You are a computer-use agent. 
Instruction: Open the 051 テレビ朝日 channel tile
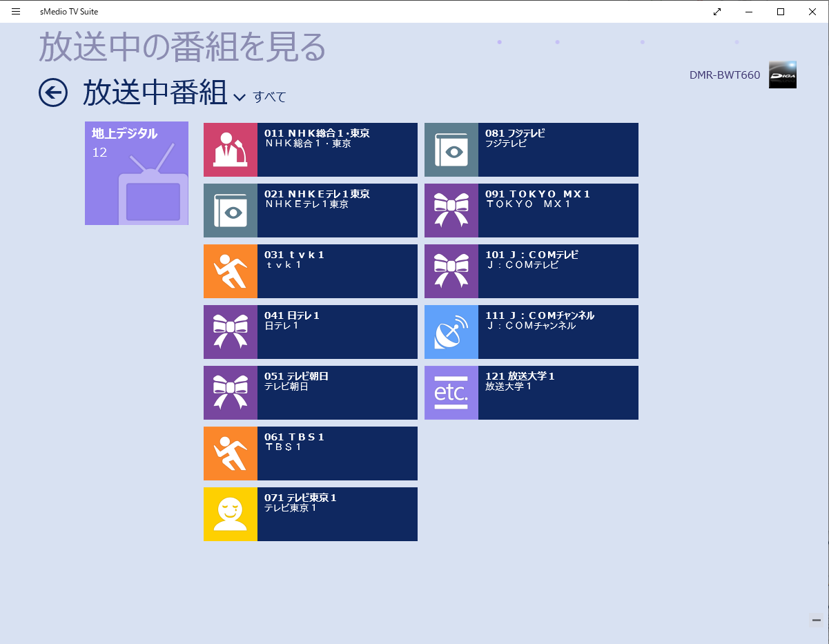[337, 393]
